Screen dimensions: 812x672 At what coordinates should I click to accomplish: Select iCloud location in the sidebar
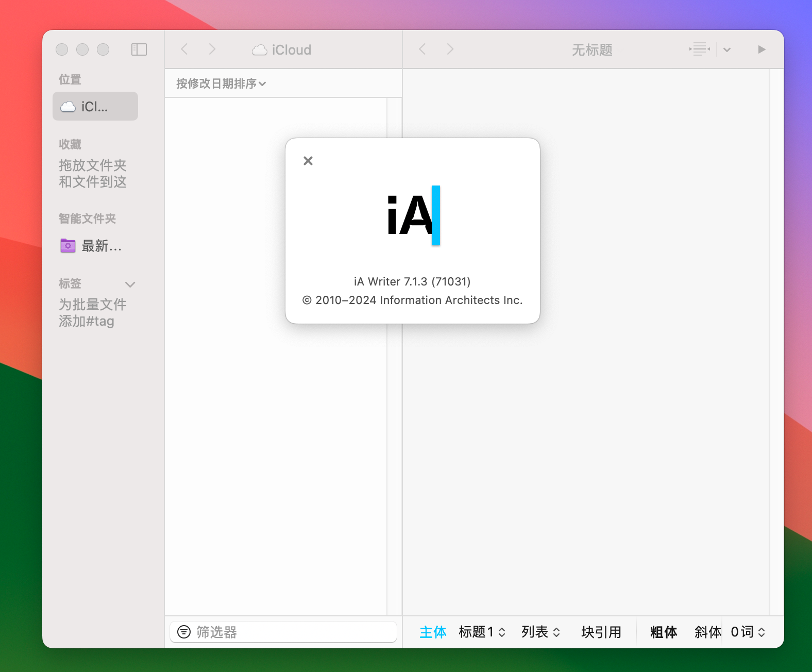tap(95, 106)
